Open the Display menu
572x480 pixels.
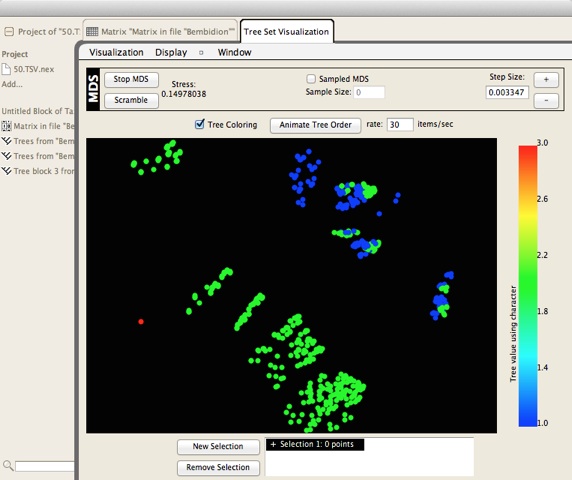(x=171, y=53)
